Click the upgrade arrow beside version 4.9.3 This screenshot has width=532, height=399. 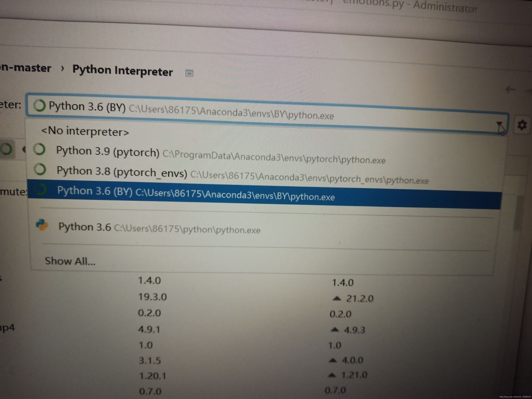coord(335,330)
